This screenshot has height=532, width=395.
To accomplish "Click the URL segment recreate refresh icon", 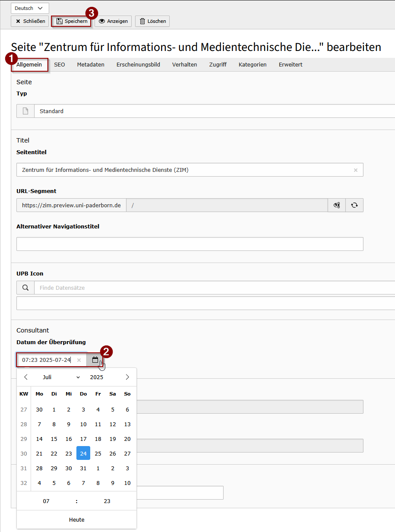I will point(354,205).
